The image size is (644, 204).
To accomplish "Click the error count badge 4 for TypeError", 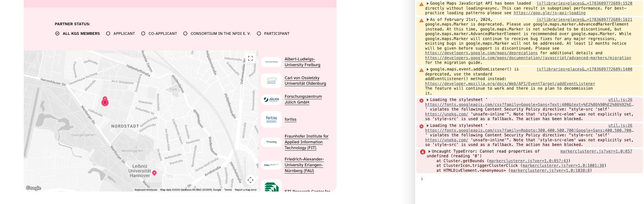I will [x=422, y=152].
